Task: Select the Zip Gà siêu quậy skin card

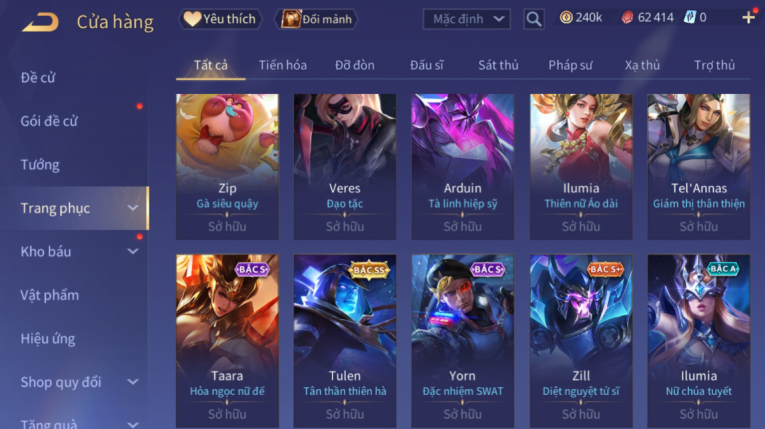Action: pyautogui.click(x=227, y=166)
